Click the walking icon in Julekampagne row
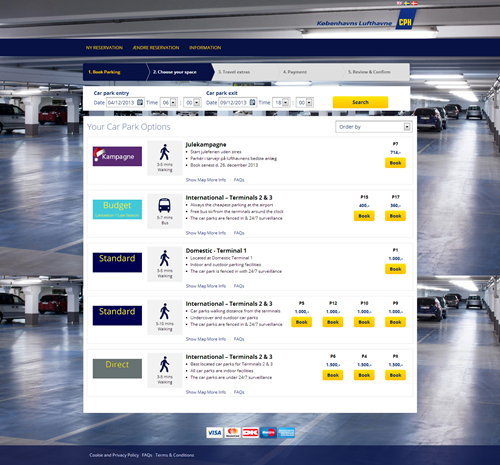The image size is (500, 465). tap(164, 152)
